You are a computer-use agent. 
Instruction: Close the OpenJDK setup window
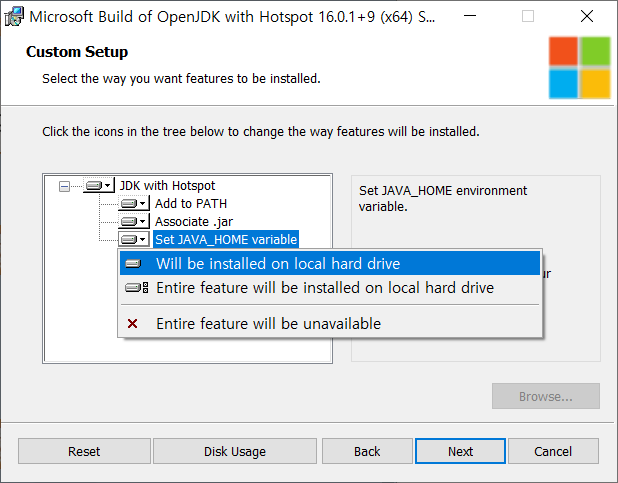coord(587,16)
